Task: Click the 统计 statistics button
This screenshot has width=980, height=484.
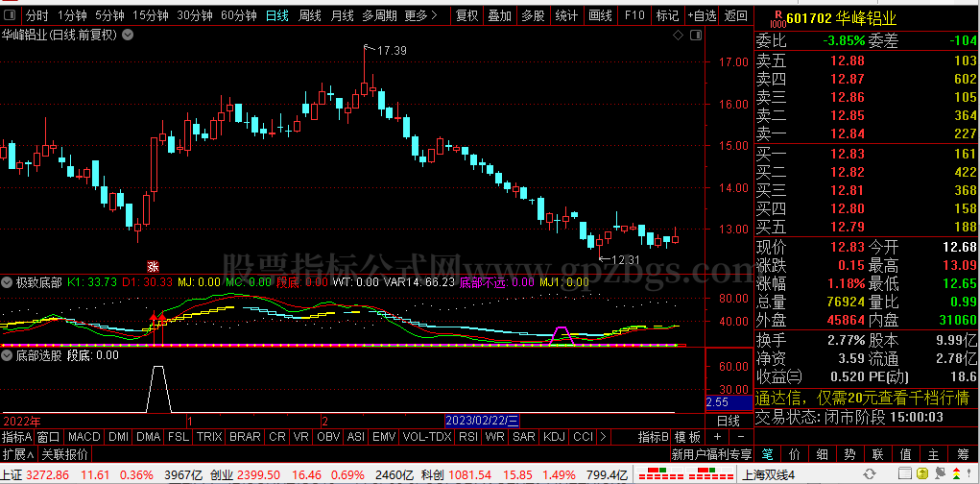Action: pos(566,15)
